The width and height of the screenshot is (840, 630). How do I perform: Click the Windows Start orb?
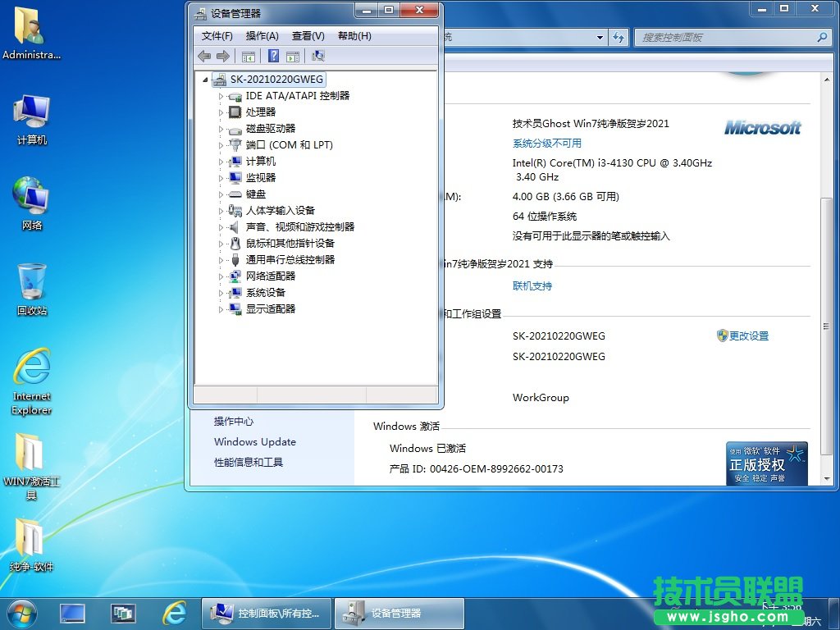point(21,613)
